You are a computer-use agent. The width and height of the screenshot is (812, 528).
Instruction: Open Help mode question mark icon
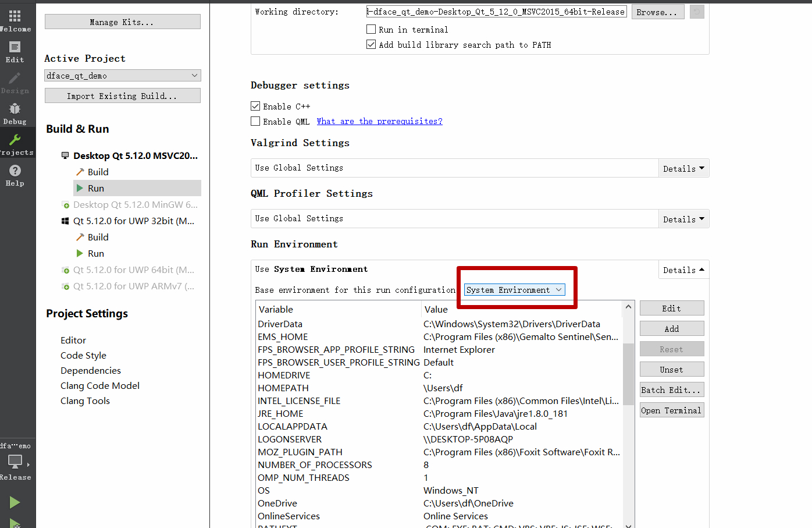tap(15, 175)
